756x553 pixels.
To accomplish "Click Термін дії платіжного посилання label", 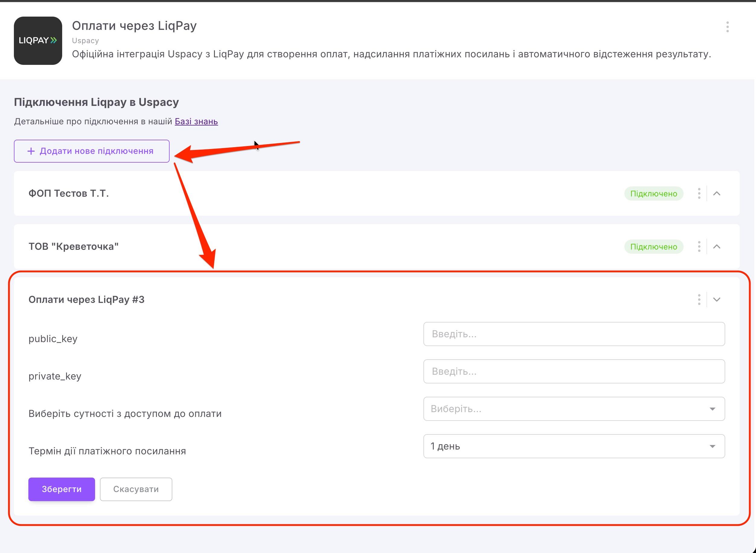I will pos(107,451).
